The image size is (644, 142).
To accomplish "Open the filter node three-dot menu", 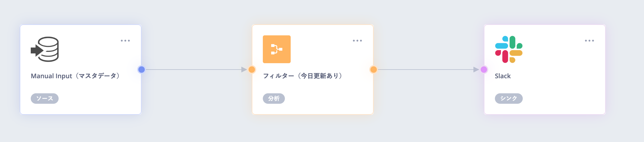I will pos(357,41).
